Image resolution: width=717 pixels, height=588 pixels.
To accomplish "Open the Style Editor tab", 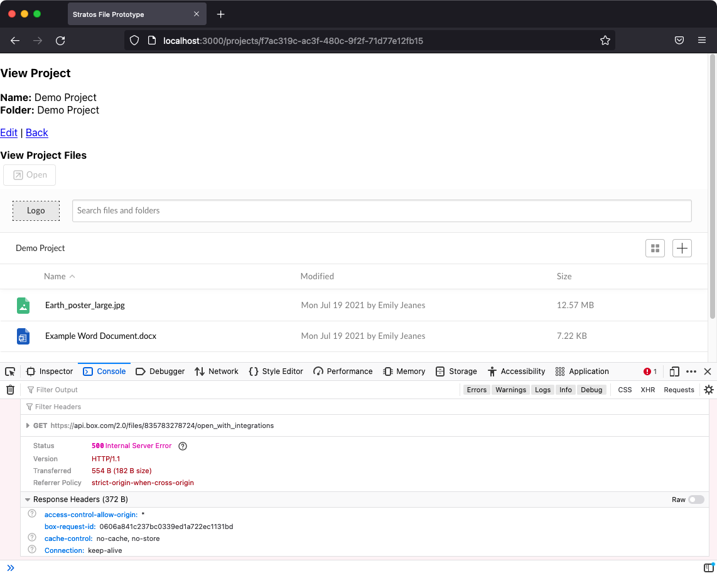I will click(x=276, y=372).
